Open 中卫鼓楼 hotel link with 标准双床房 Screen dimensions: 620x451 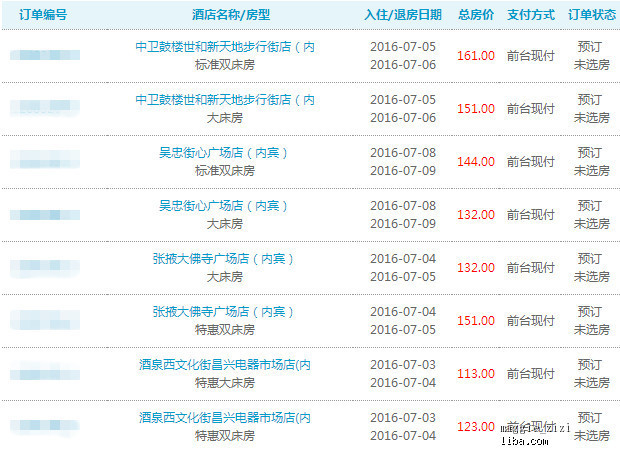[x=224, y=47]
